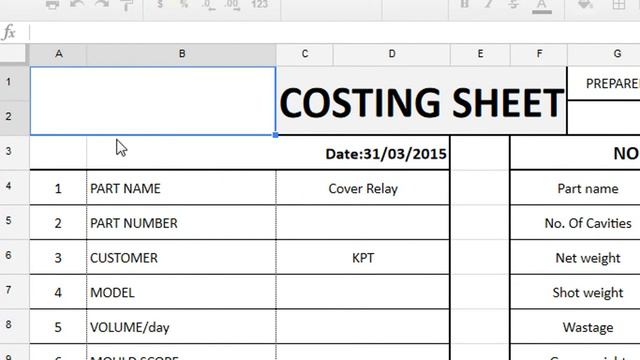Click serial number "3" cell in row 6
The image size is (640, 360).
tap(58, 258)
